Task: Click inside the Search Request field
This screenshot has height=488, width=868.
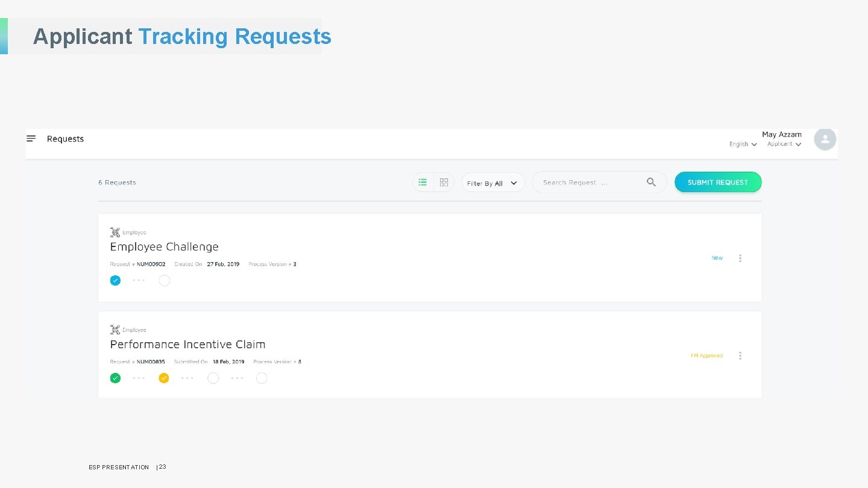Action: click(585, 182)
